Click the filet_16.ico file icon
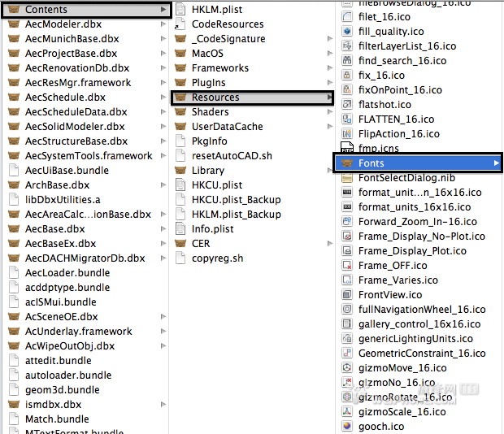The width and height of the screenshot is (504, 434). (x=347, y=16)
